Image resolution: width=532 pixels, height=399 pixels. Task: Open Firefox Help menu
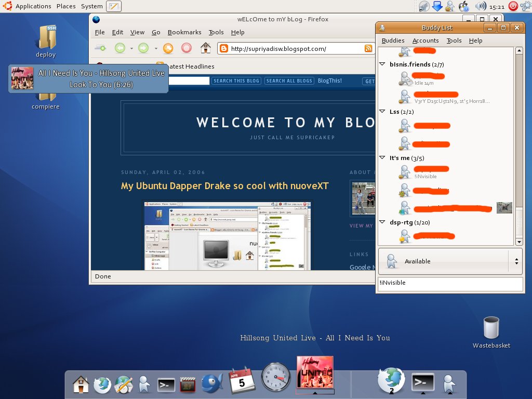pos(237,32)
